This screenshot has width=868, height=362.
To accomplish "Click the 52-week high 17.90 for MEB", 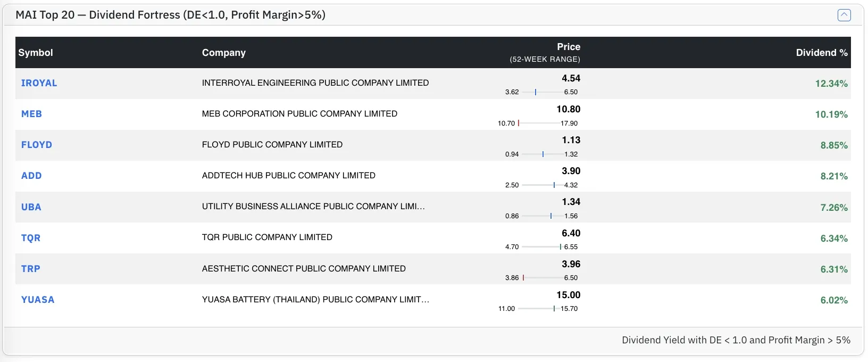I will tap(569, 123).
